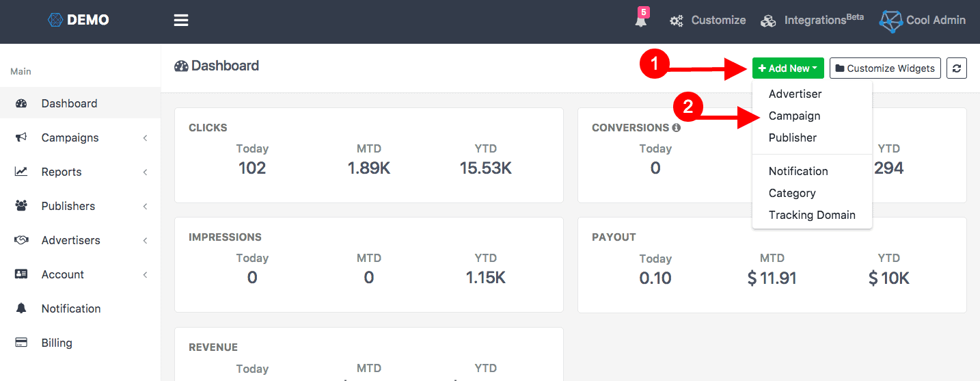This screenshot has width=980, height=381.
Task: Choose Advertiser in the dropdown menu
Action: [795, 94]
